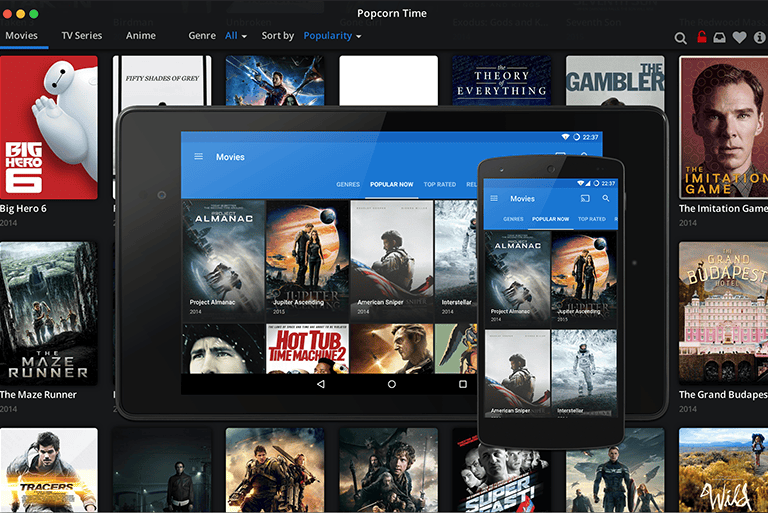The image size is (768, 513).
Task: Select GENRES tab on the phone
Action: click(513, 219)
